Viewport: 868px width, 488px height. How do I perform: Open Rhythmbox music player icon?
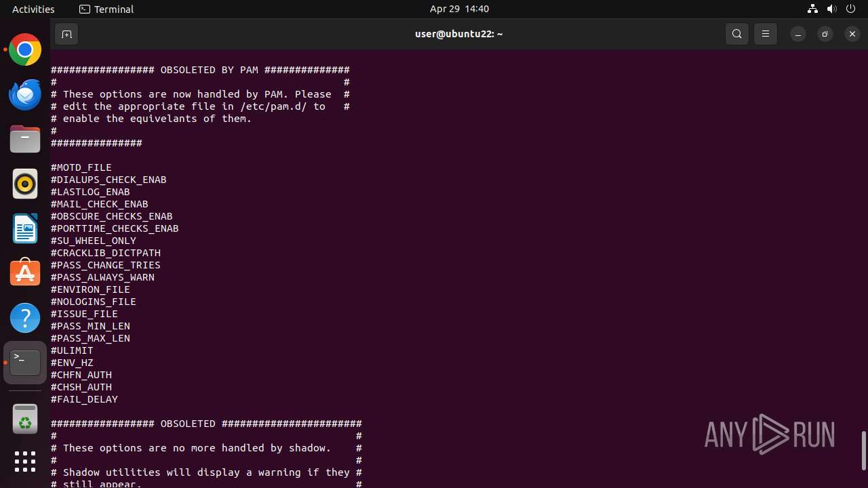click(25, 184)
